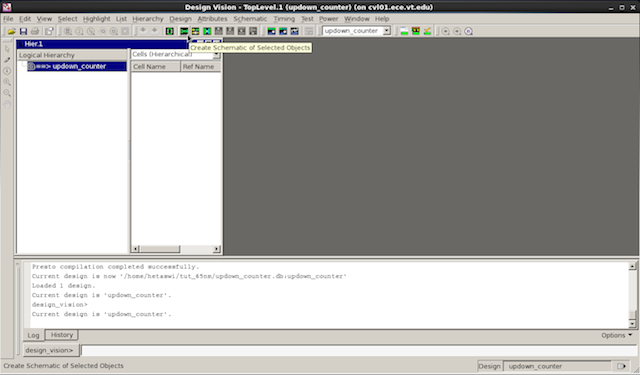Click the 'Loaded 1 design.' log line
This screenshot has width=640, height=375.
click(64, 286)
